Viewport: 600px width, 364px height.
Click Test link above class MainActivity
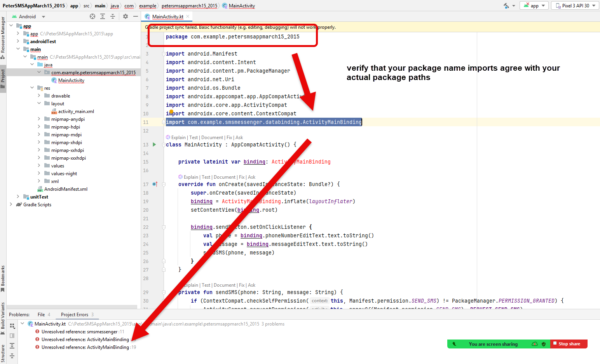(x=194, y=138)
